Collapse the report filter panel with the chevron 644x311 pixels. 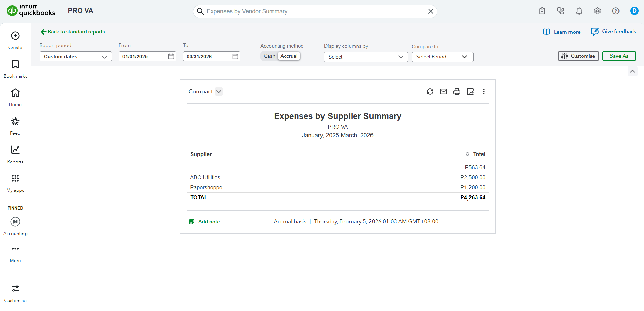(632, 71)
